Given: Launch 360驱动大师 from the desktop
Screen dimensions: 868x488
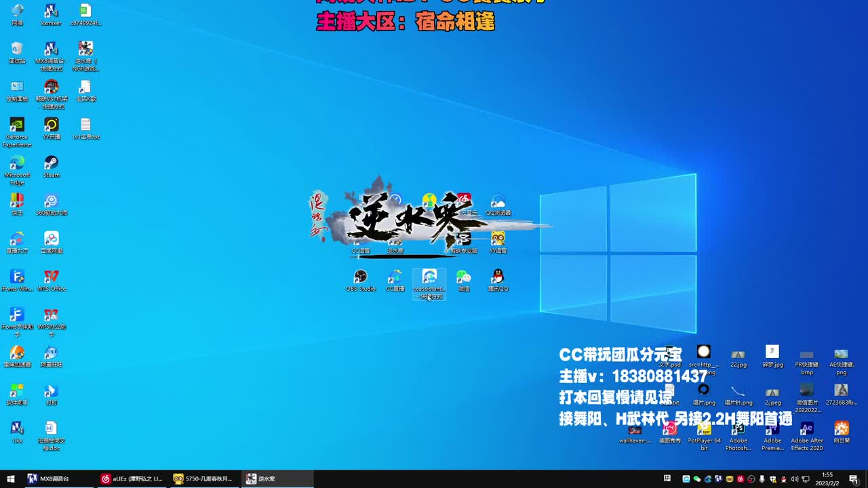Looking at the screenshot, I should pos(51,204).
